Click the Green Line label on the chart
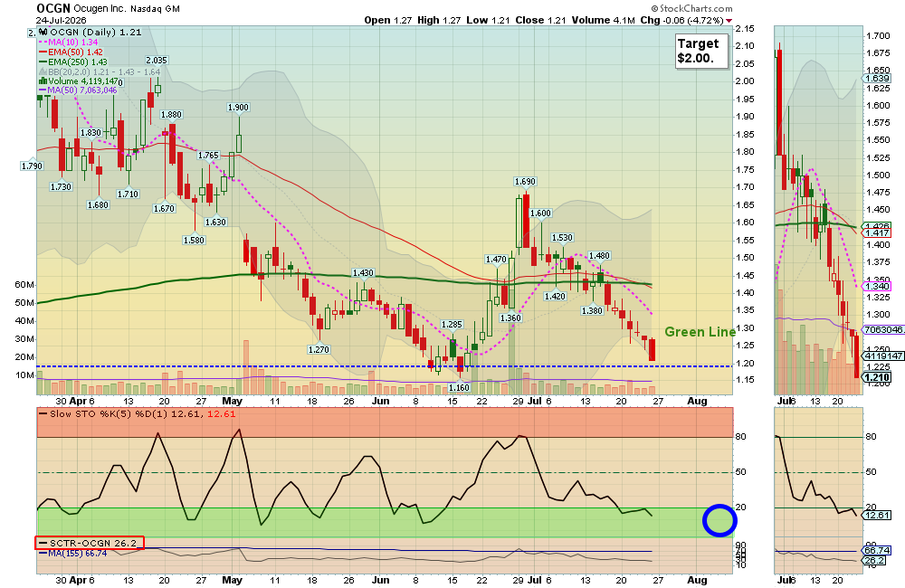 click(700, 332)
